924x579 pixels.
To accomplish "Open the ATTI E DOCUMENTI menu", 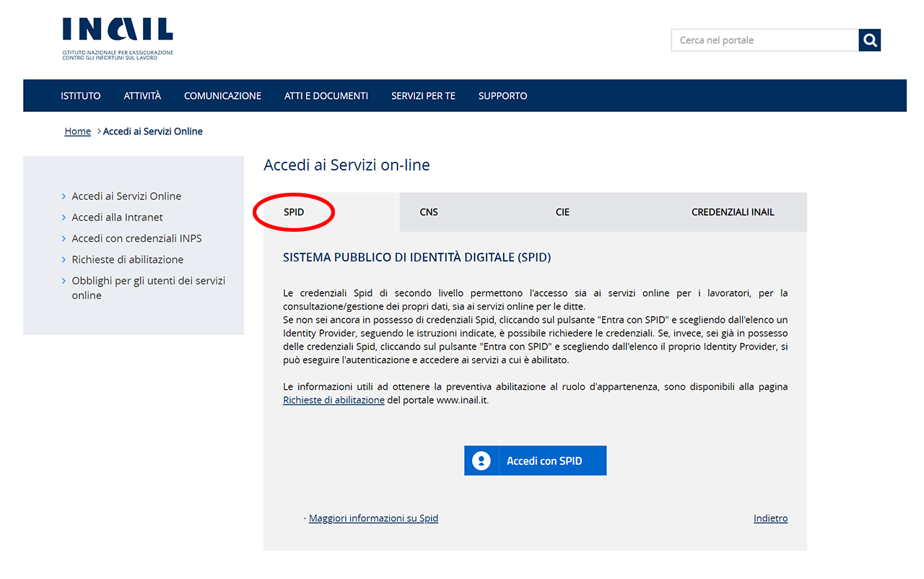I will (x=326, y=96).
